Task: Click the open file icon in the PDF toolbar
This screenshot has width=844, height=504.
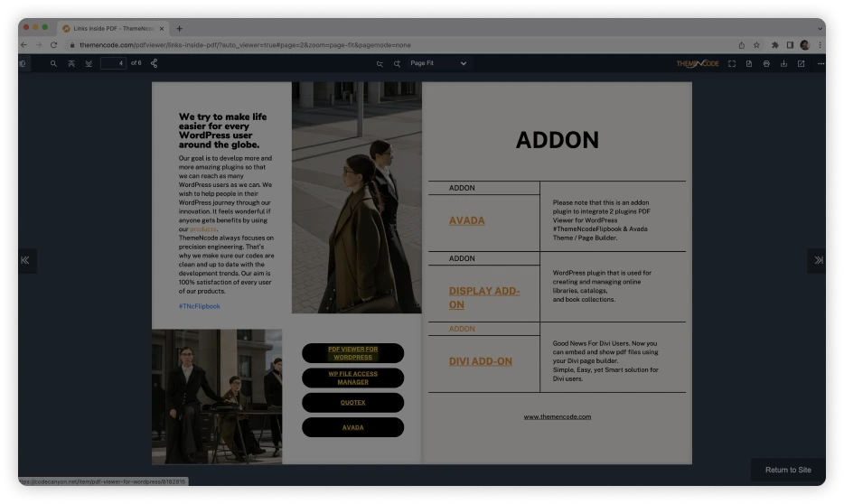Action: click(x=749, y=63)
